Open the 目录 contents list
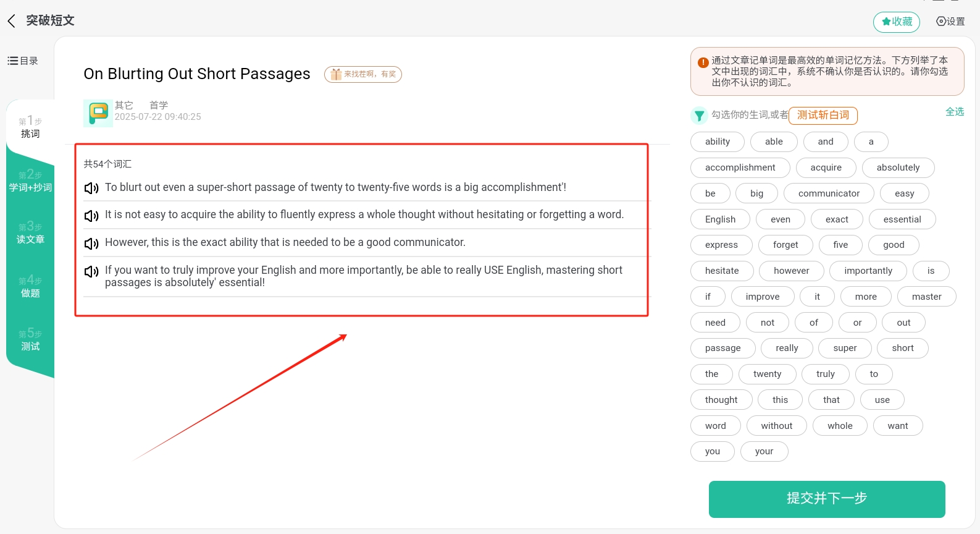The image size is (980, 534). coord(23,61)
